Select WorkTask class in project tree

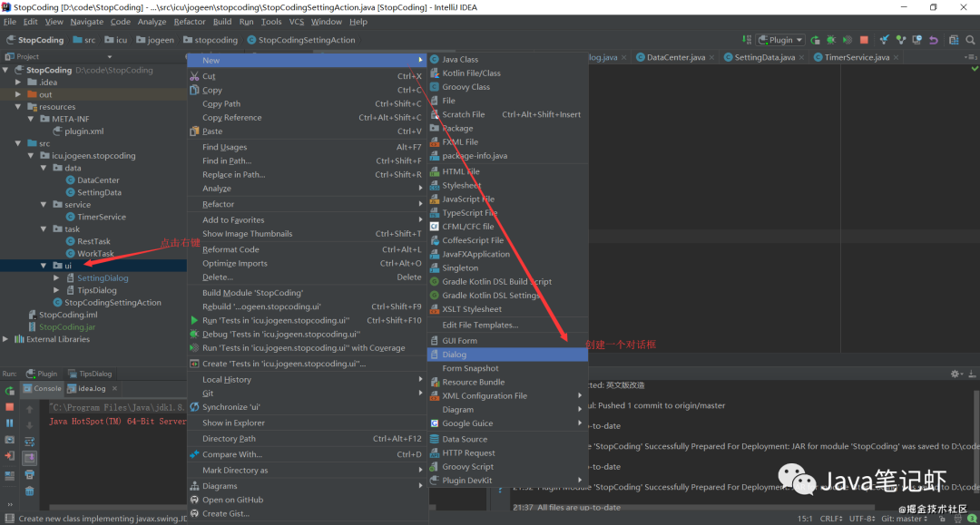pos(89,254)
